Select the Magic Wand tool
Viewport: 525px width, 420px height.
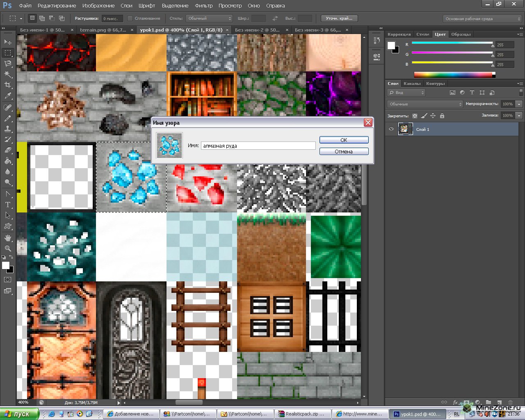pyautogui.click(x=8, y=74)
